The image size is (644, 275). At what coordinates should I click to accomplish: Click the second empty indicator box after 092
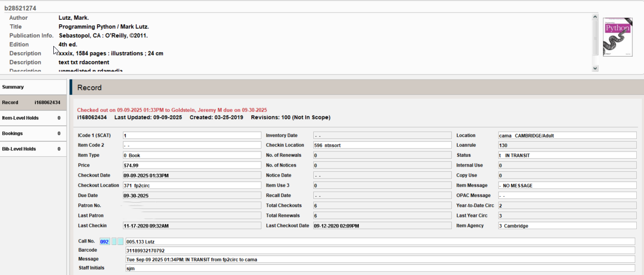(x=120, y=242)
